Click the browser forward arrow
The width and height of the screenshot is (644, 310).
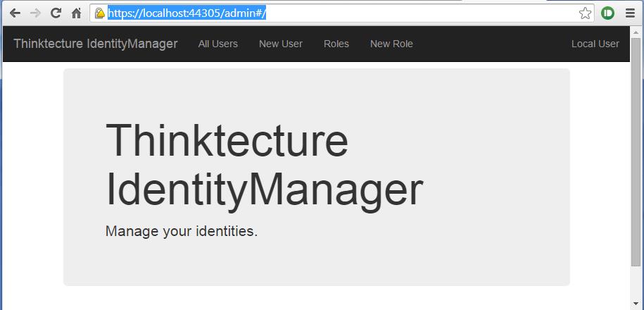pyautogui.click(x=35, y=13)
